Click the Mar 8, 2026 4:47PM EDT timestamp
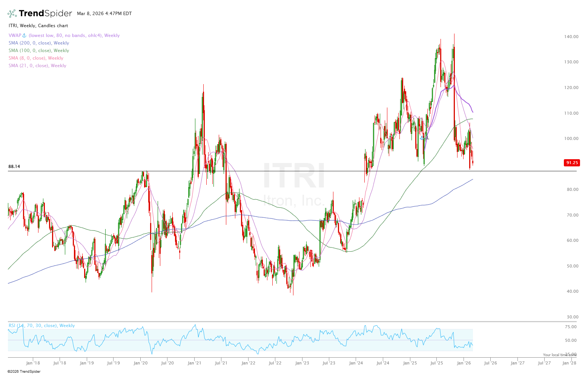588x375 pixels. point(104,14)
